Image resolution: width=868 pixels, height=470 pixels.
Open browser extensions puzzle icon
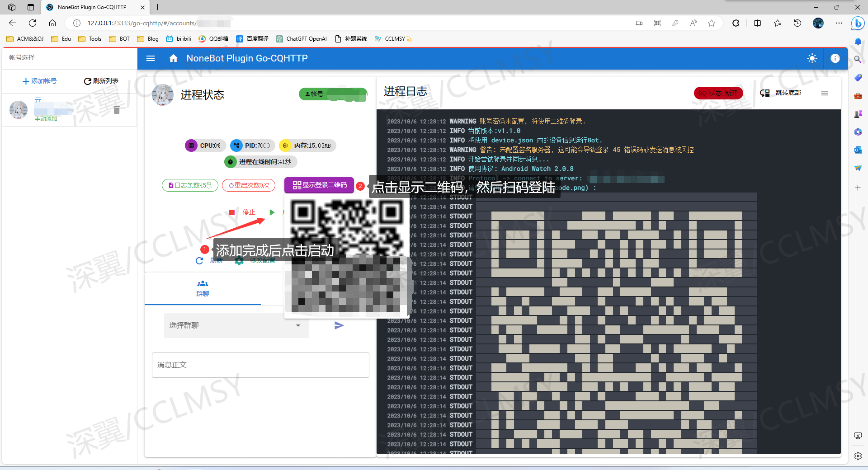[736, 23]
